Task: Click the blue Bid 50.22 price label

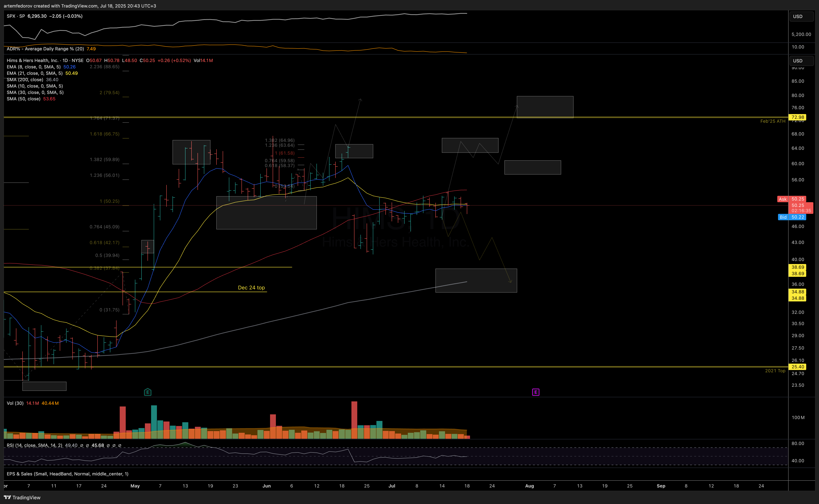Action: pos(792,217)
